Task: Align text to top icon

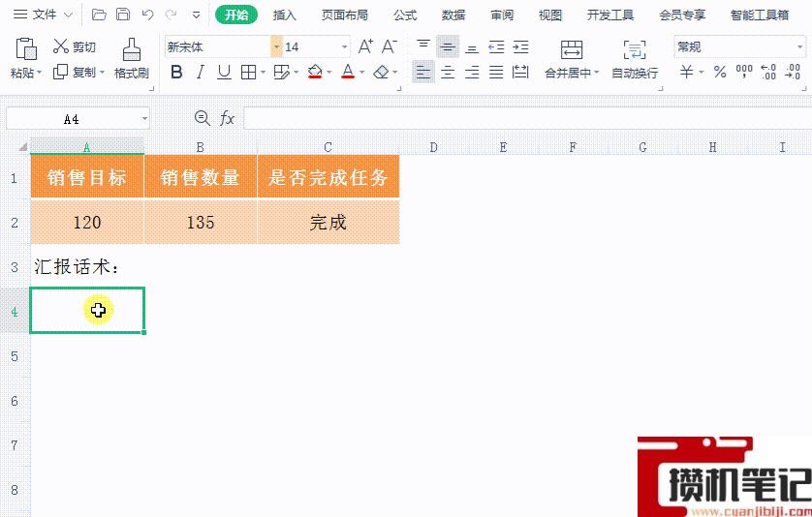Action: (423, 46)
